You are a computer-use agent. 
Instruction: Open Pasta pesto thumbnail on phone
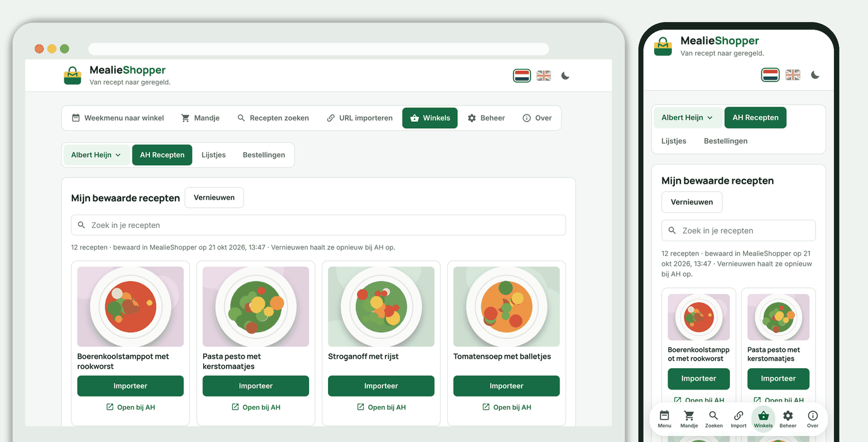point(778,318)
